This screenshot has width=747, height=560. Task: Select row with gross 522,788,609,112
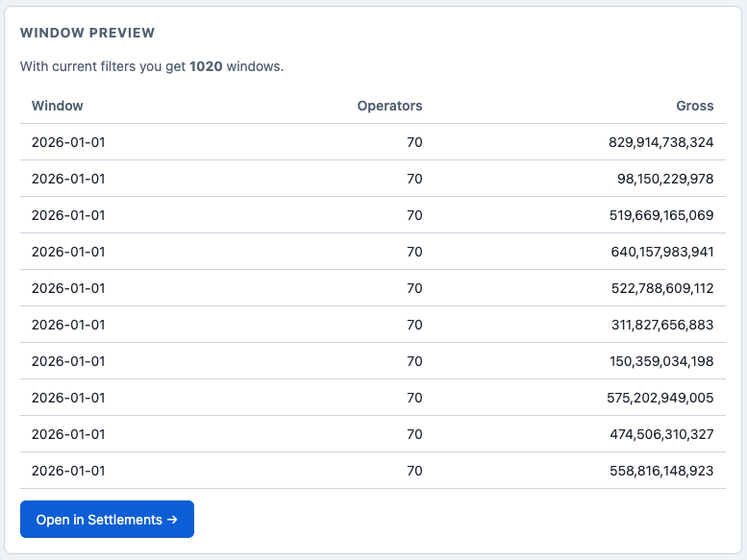tap(373, 288)
